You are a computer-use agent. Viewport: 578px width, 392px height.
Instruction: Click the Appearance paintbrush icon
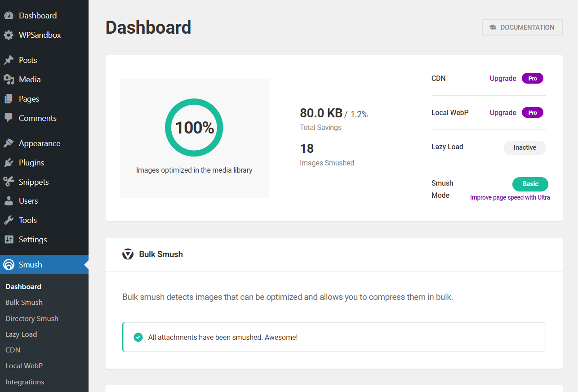click(9, 143)
